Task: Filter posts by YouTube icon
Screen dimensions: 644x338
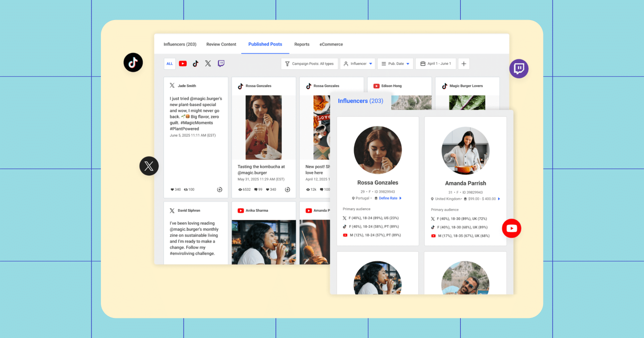Action: click(183, 64)
